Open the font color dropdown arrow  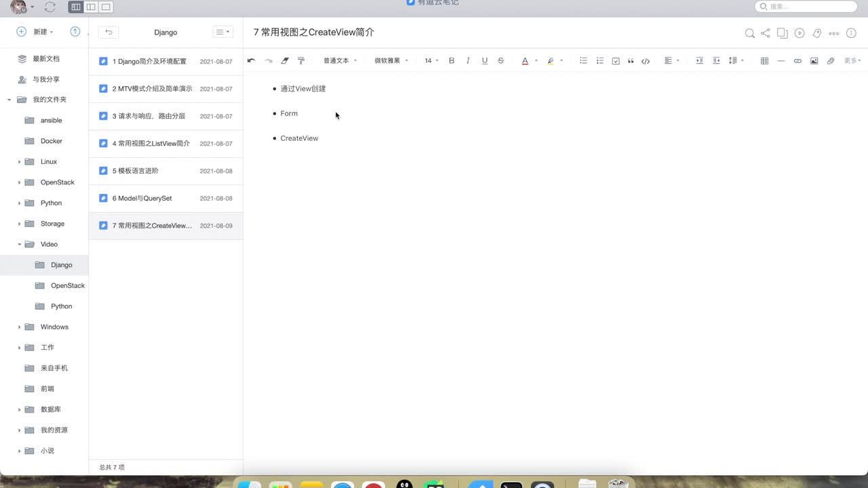click(x=536, y=60)
